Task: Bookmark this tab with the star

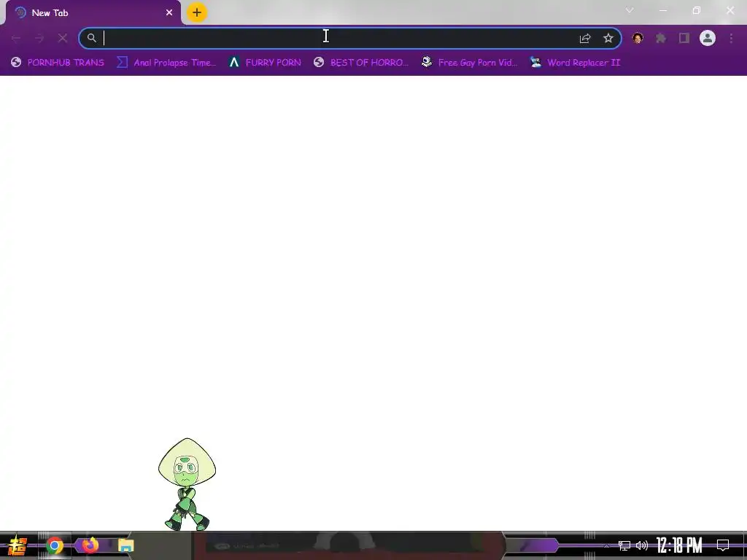Action: 608,38
